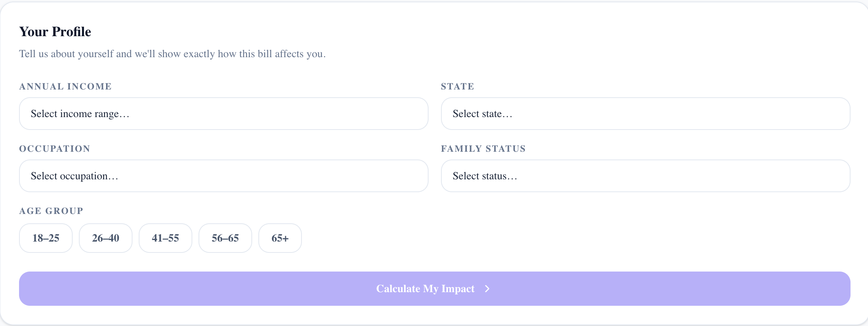
Task: Click the 'Select status…' placeholder text
Action: pyautogui.click(x=485, y=176)
